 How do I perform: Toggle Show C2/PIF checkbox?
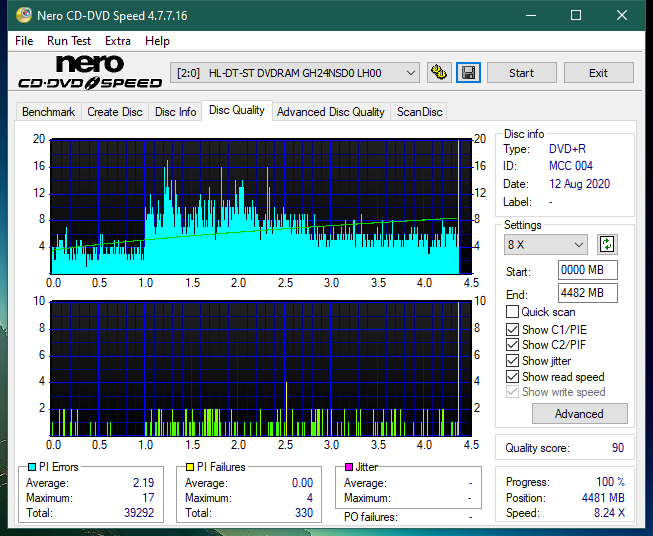tap(512, 345)
